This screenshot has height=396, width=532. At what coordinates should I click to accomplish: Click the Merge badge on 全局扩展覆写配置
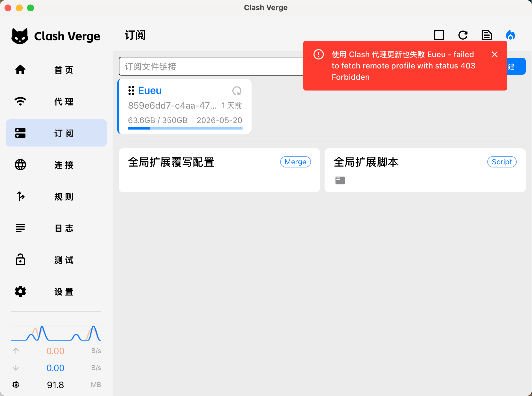pos(295,162)
